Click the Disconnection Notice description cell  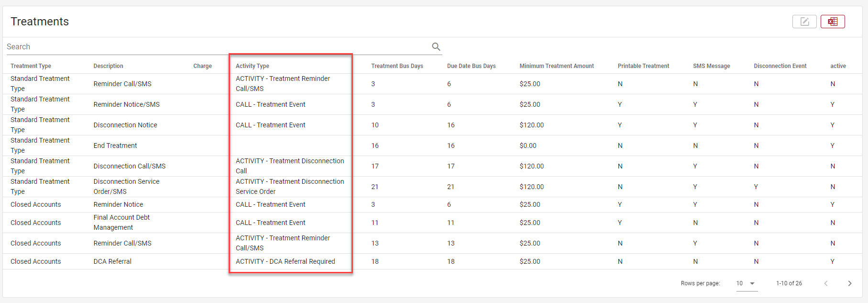coord(125,125)
